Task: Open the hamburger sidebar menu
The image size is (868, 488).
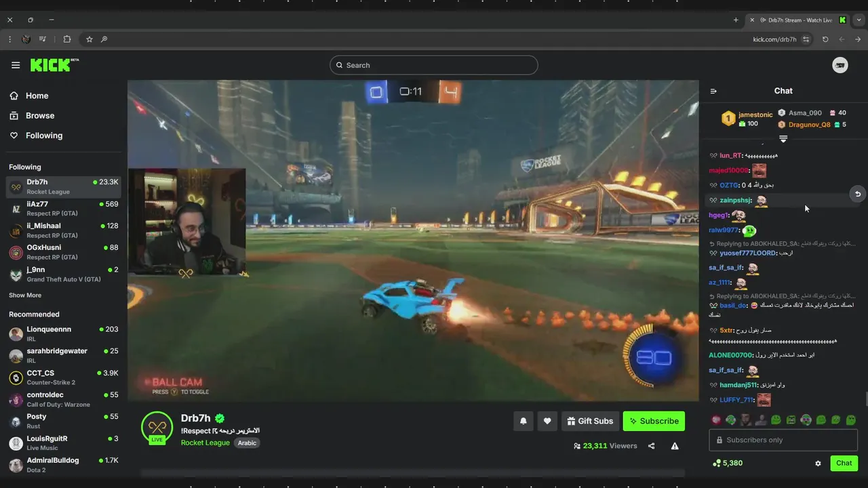Action: [x=16, y=65]
